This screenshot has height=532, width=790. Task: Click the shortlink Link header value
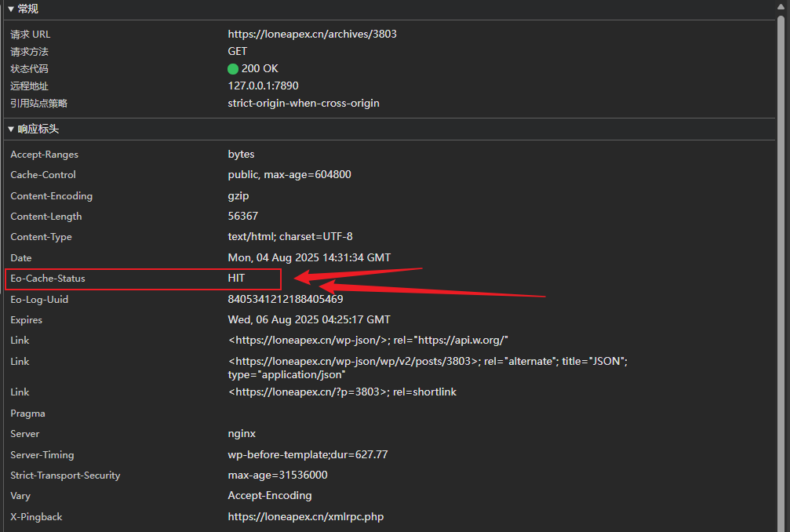(x=342, y=392)
